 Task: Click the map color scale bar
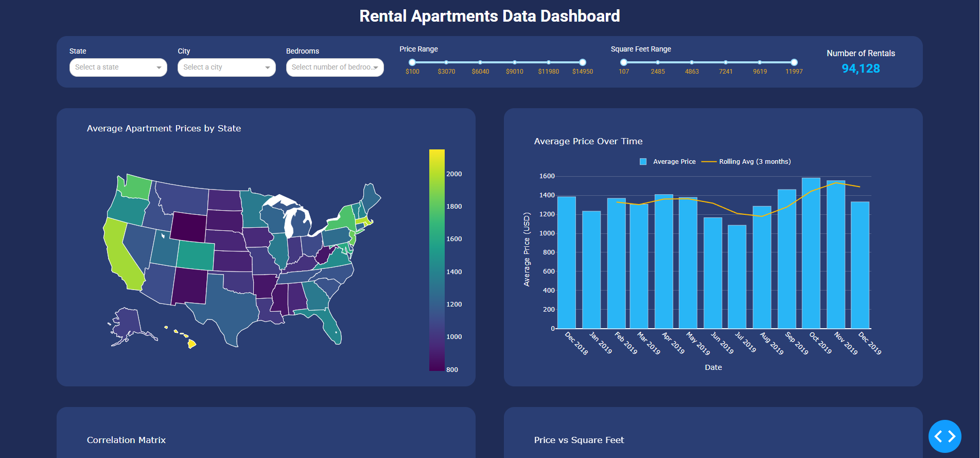[x=436, y=260]
